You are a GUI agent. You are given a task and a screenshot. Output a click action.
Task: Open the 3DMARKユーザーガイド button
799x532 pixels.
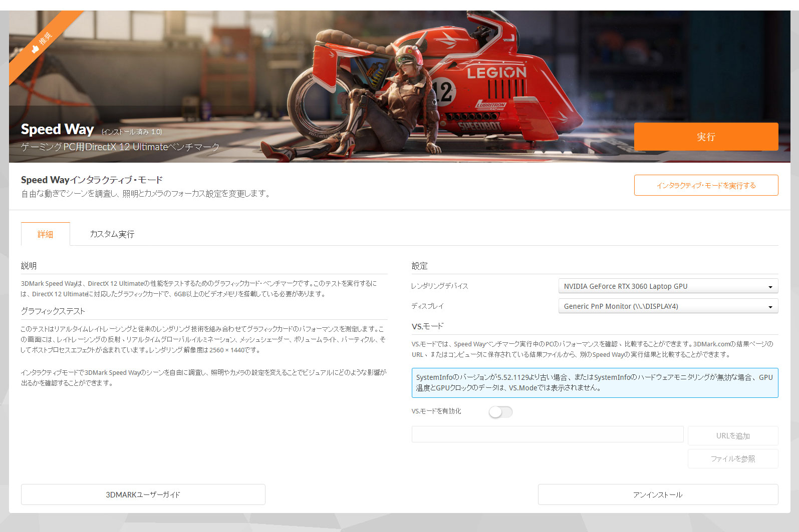pos(143,494)
